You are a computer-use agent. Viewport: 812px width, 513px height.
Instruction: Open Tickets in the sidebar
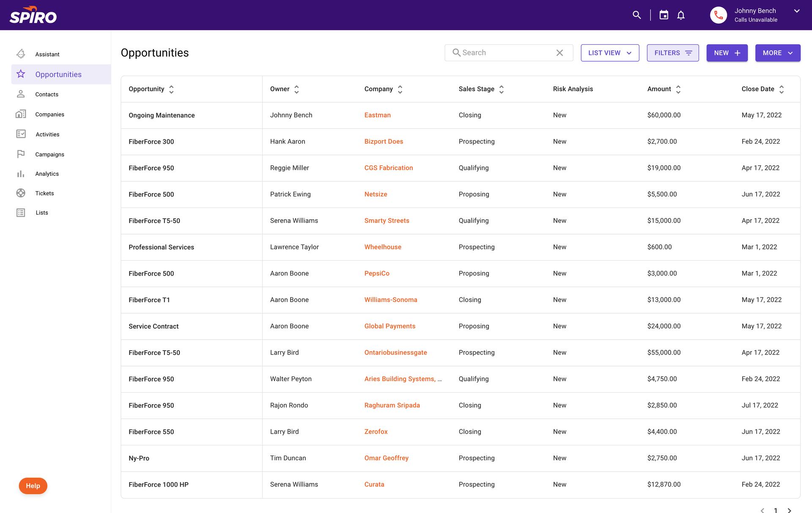coord(44,193)
